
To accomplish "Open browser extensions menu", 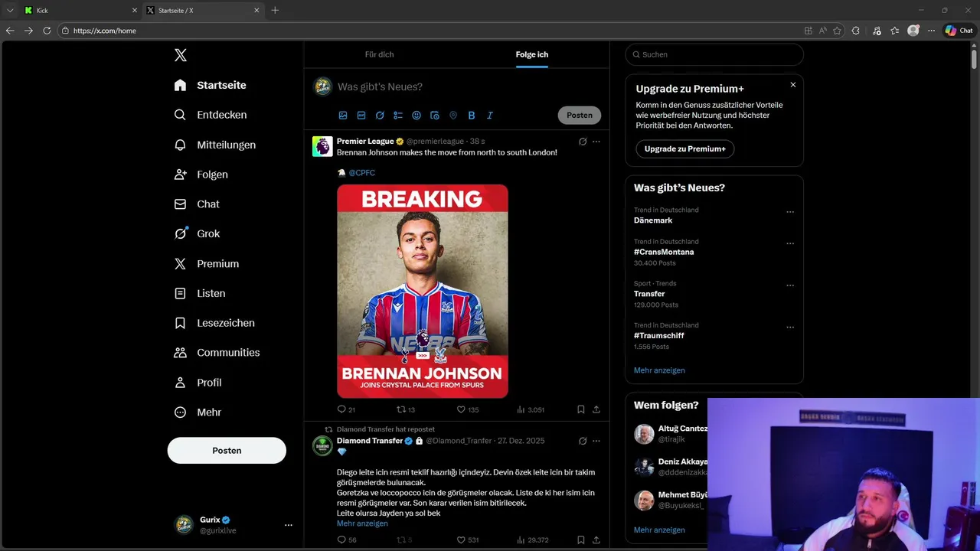I will [x=856, y=31].
